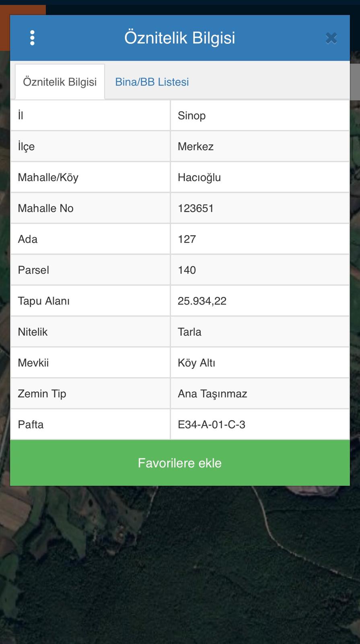Close the Öznitelik Bilgisi dialog
Image resolution: width=360 pixels, height=644 pixels.
[331, 38]
